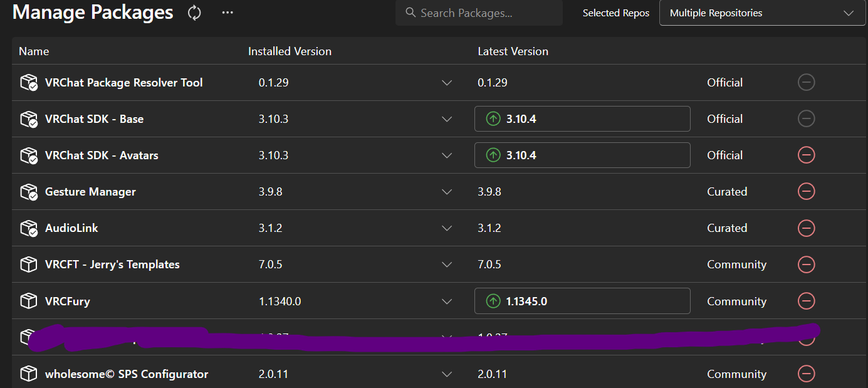Remove the VRCFury package
This screenshot has height=388, width=868.
point(807,301)
